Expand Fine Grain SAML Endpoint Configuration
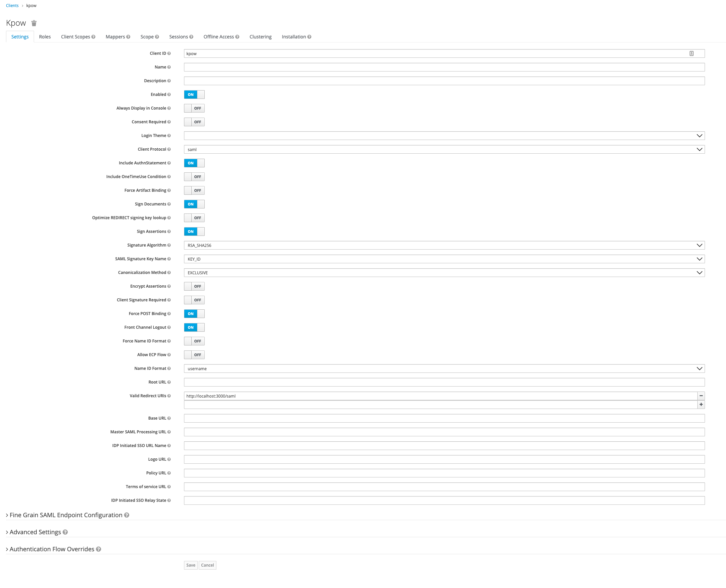The image size is (726, 588). click(x=66, y=515)
